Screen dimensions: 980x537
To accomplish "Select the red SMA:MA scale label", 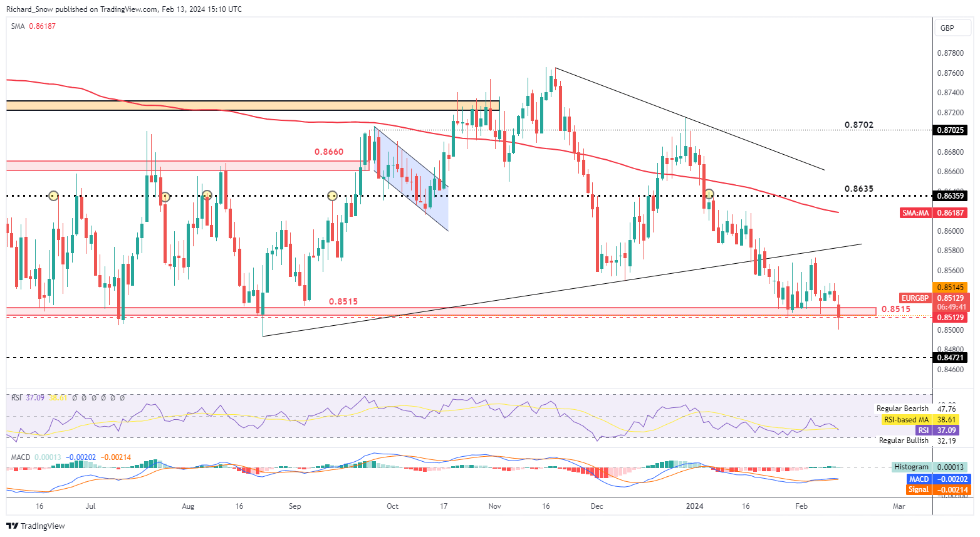I will [915, 213].
